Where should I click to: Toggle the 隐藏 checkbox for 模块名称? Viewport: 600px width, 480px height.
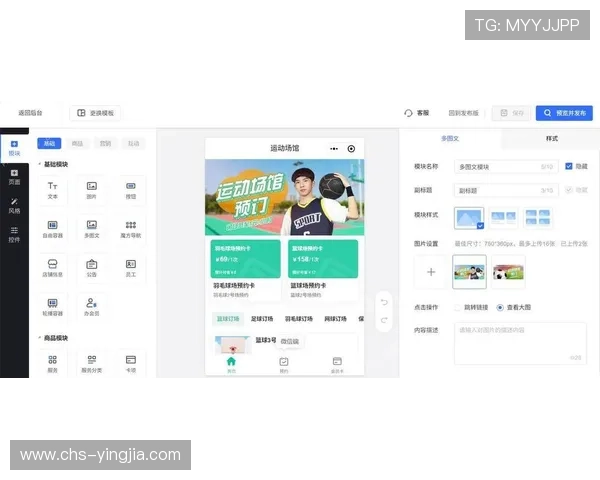click(x=569, y=166)
